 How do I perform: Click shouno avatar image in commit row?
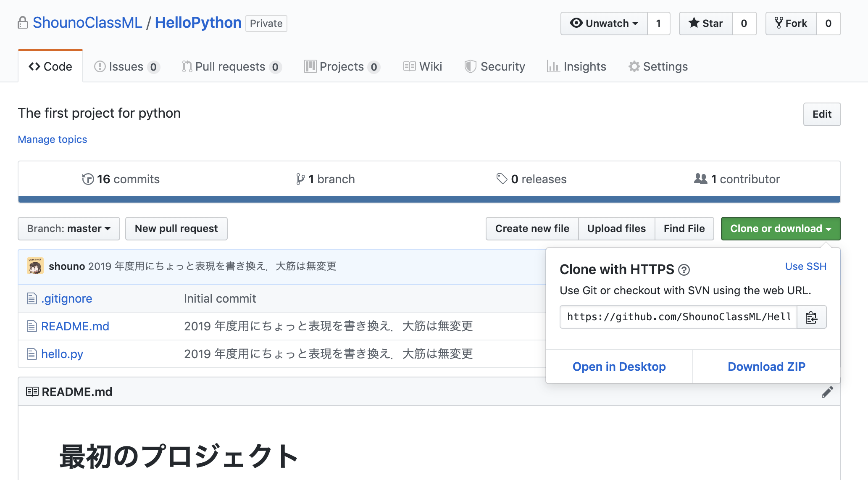click(35, 266)
